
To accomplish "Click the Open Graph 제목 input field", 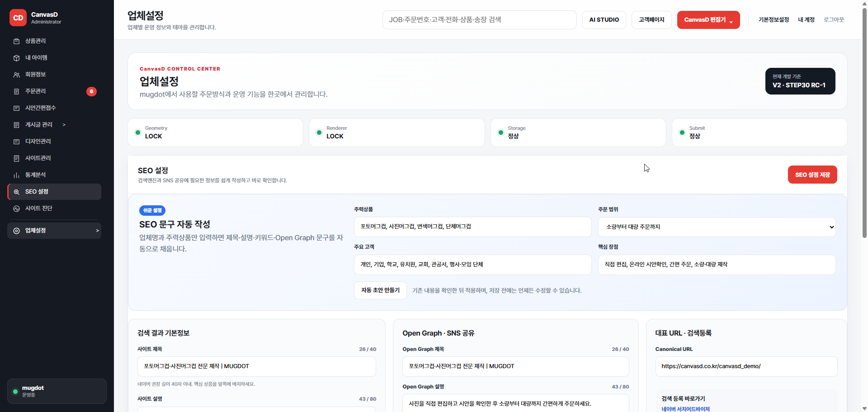I will (515, 366).
